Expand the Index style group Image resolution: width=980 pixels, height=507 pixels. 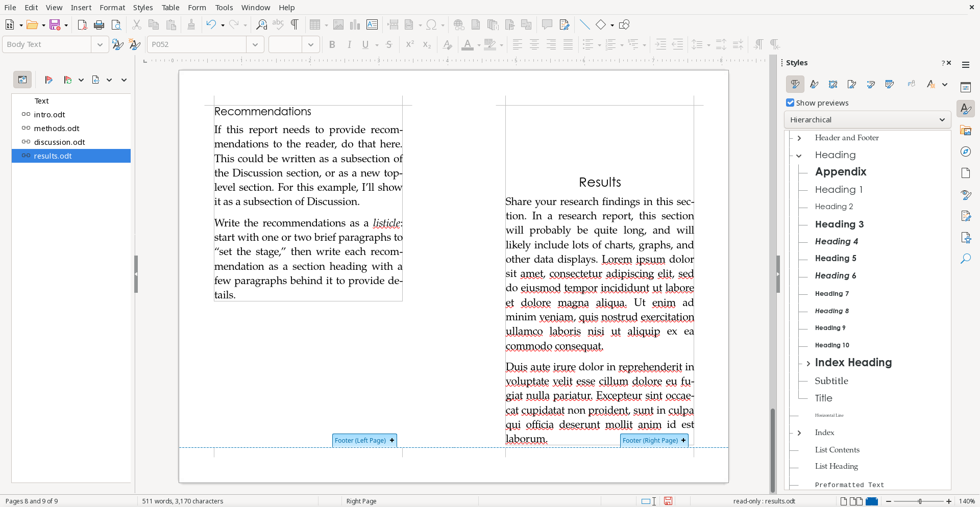[799, 433]
